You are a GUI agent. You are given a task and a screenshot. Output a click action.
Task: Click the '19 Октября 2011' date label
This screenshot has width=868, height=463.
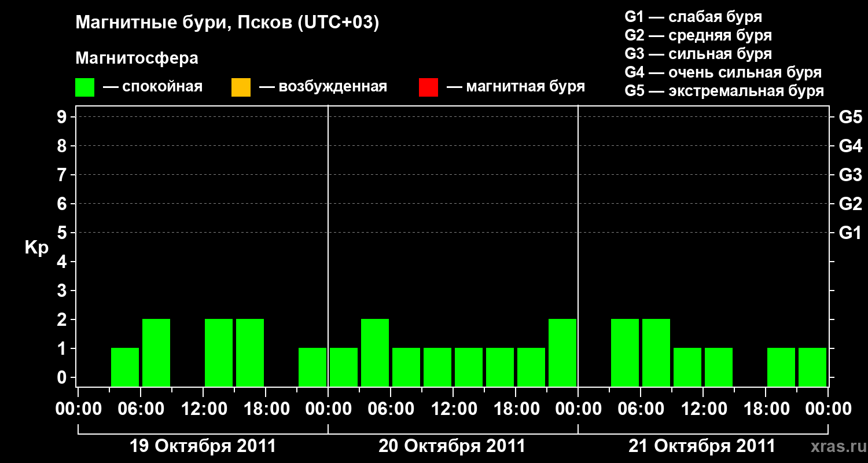click(x=203, y=446)
